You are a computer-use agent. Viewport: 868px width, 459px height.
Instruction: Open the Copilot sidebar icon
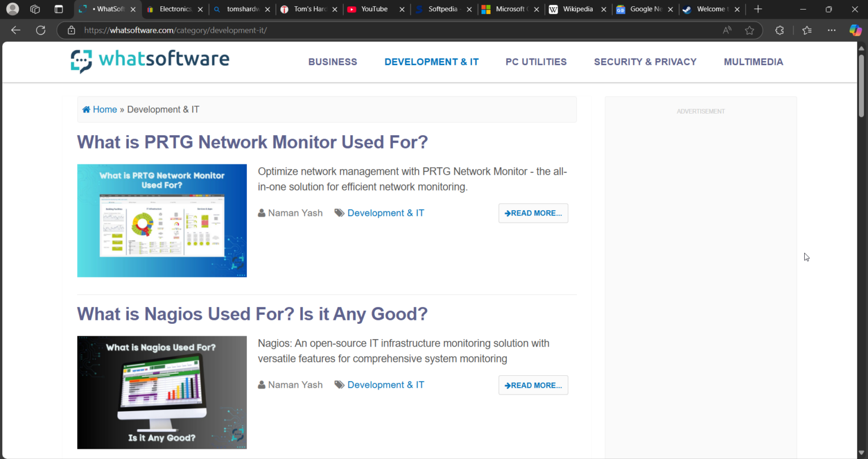click(x=855, y=30)
